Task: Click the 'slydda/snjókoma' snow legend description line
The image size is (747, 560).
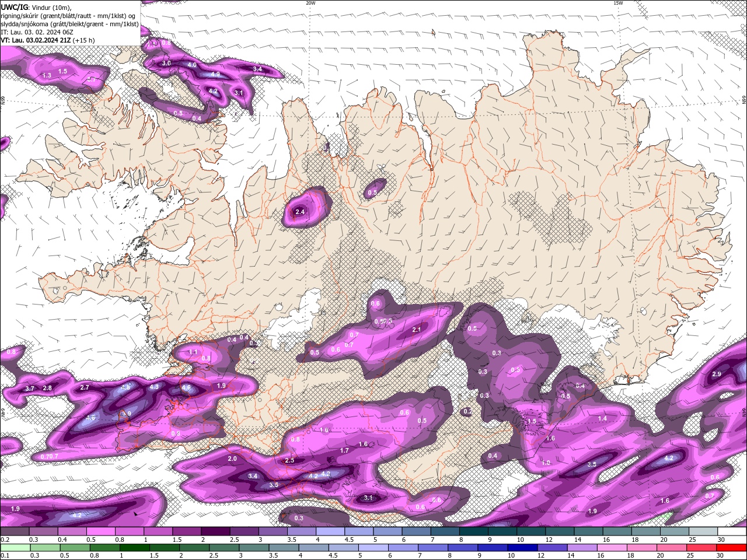Action: coord(69,24)
